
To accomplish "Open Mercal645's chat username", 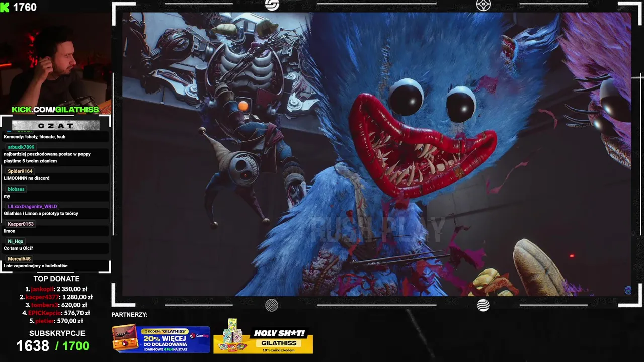I will [19, 259].
